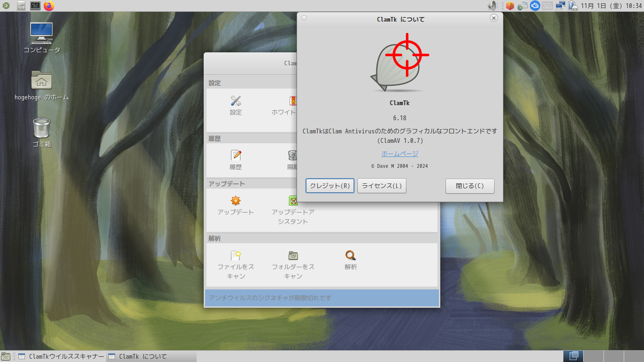Image resolution: width=644 pixels, height=362 pixels.
Task: Switch to ClamTkウイルススキャナー in the taskbar
Action: pos(62,356)
